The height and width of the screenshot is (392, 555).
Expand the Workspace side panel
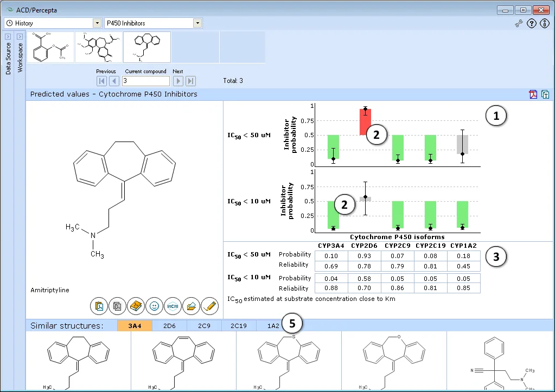(x=20, y=36)
